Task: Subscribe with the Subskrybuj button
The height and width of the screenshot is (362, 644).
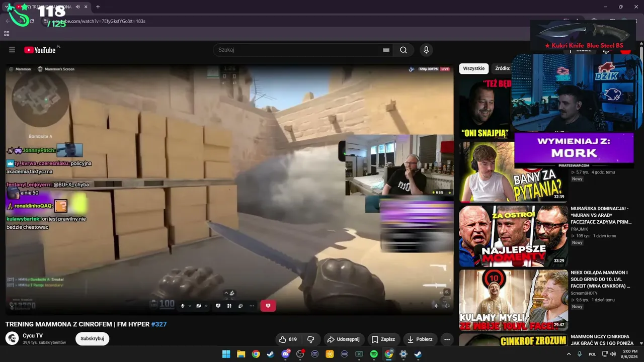Action: [92, 338]
